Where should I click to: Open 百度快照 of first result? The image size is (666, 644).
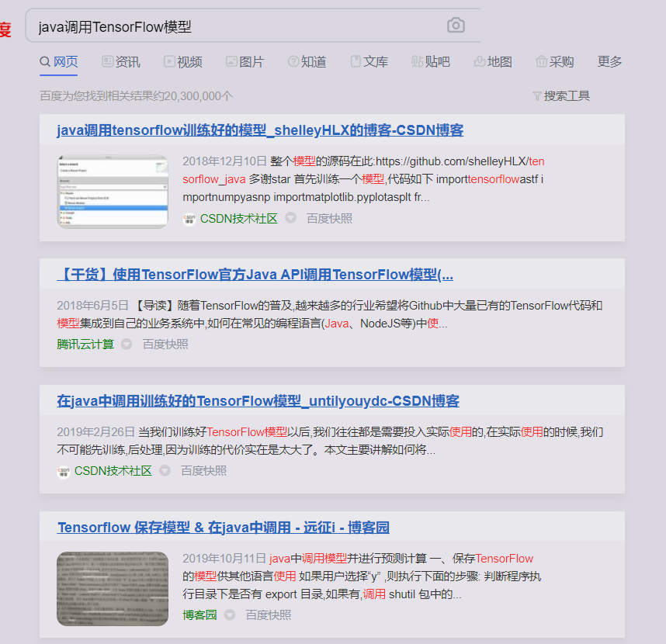[x=330, y=219]
